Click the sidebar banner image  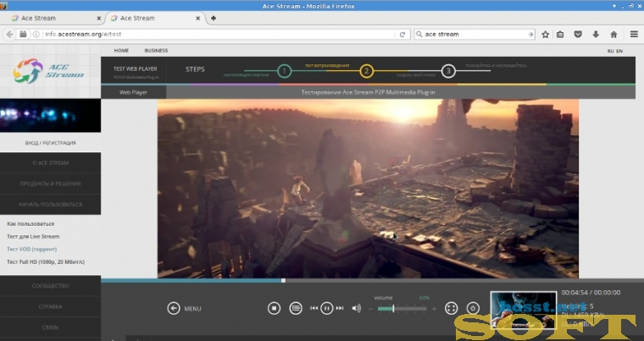pyautogui.click(x=50, y=115)
